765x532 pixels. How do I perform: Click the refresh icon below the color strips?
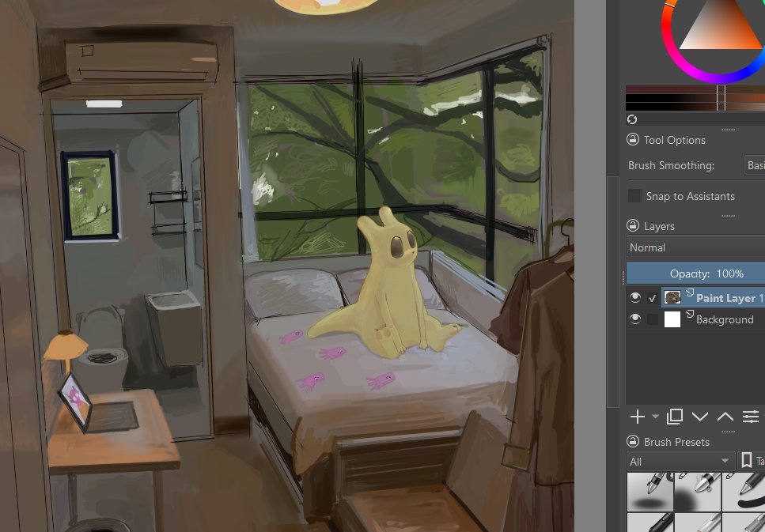point(632,119)
